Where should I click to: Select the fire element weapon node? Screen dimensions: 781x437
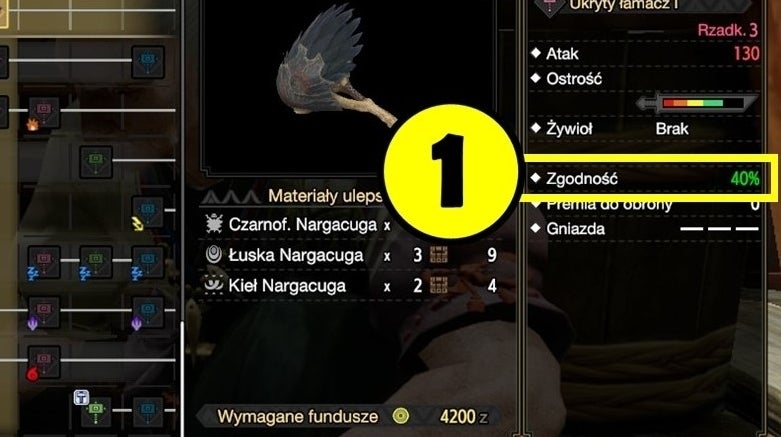point(44,112)
